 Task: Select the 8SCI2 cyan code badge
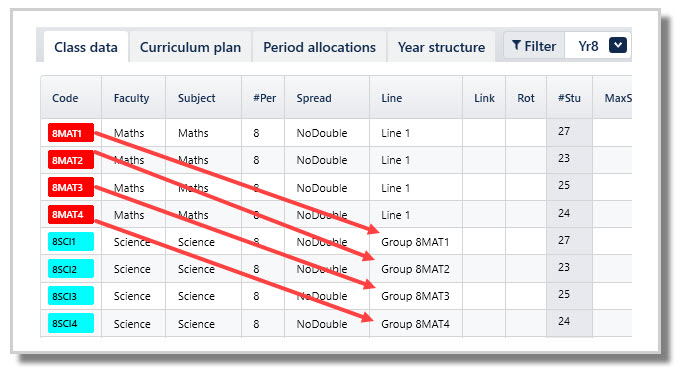(x=71, y=269)
